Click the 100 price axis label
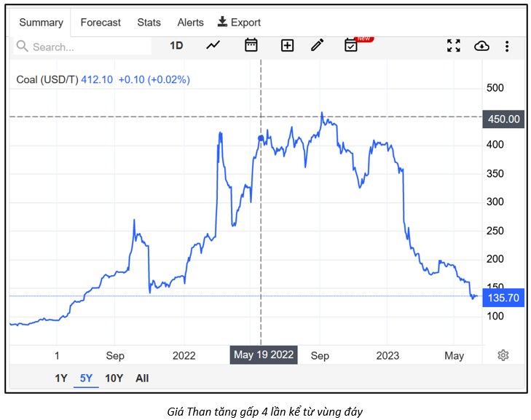The height and width of the screenshot is (420, 531). [x=495, y=316]
